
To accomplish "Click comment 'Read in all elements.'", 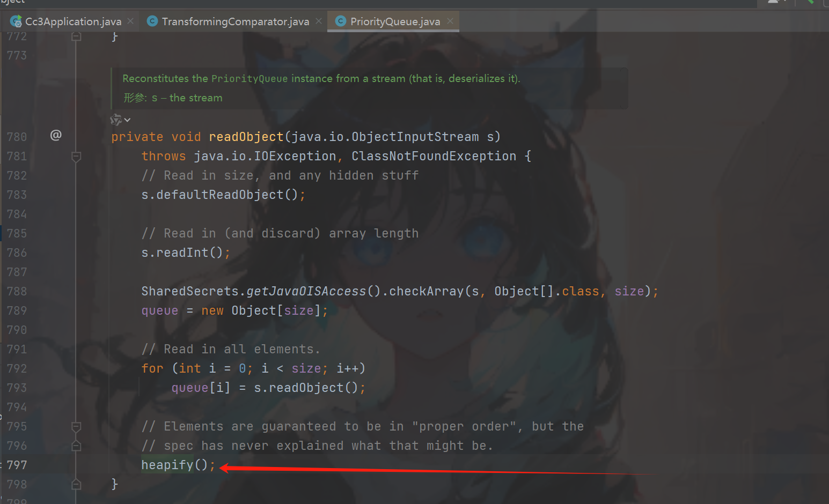I will tap(231, 349).
